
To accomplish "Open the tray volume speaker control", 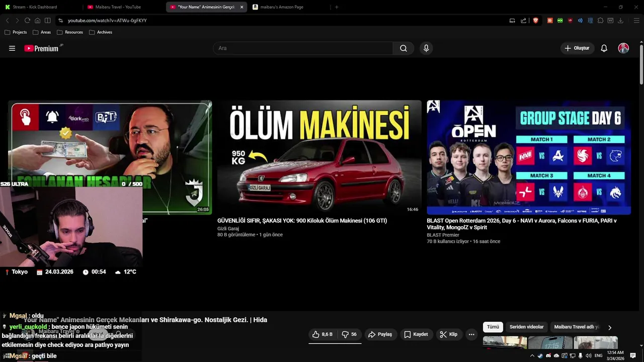I will coord(589,355).
